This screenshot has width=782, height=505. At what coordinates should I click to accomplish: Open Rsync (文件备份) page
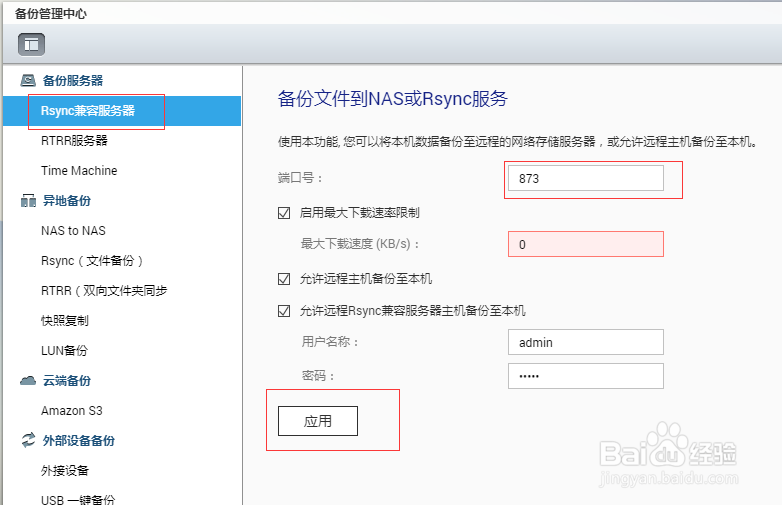(x=92, y=261)
